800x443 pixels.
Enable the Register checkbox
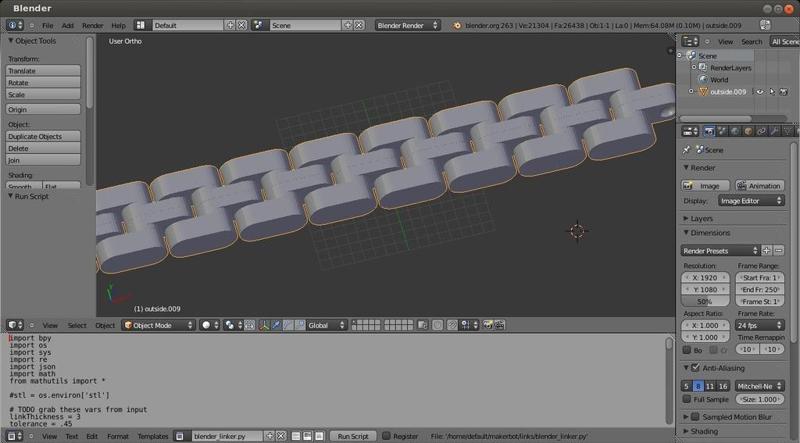tap(386, 436)
